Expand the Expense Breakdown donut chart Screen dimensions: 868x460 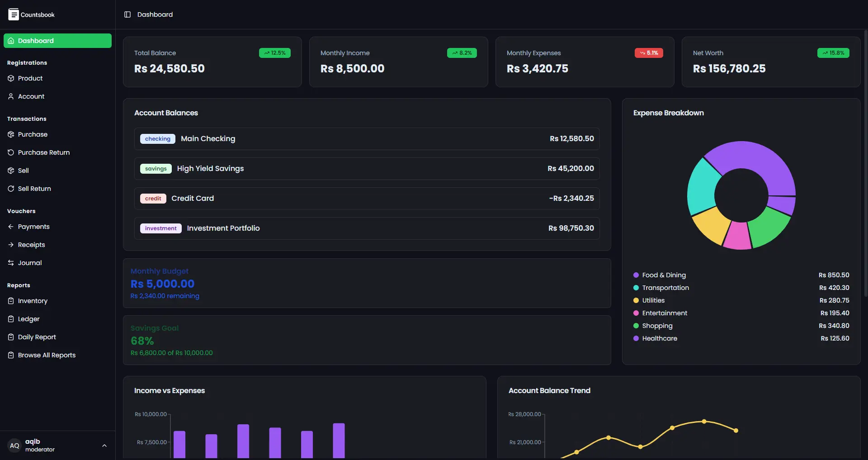coord(741,194)
